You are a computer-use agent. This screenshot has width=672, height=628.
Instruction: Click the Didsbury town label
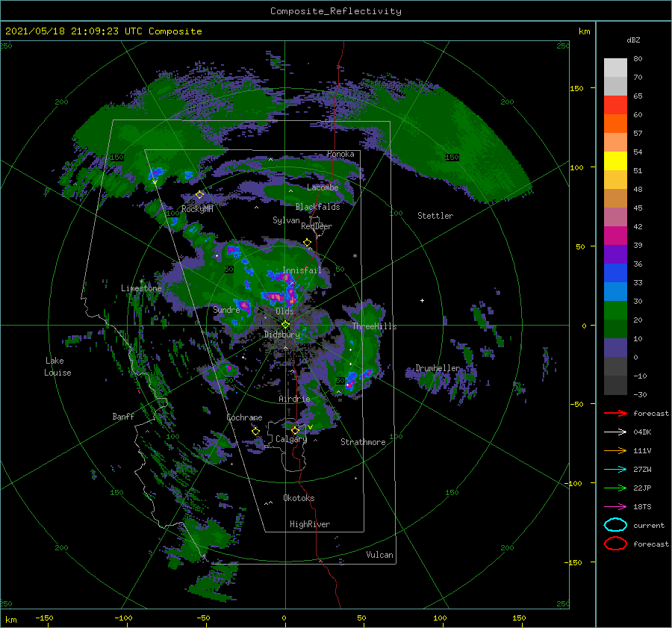(x=281, y=335)
